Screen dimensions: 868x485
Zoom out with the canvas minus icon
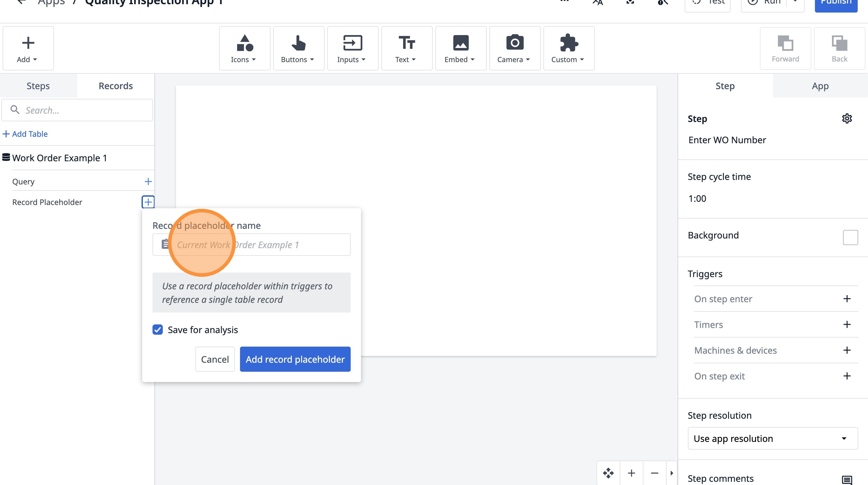pos(654,473)
